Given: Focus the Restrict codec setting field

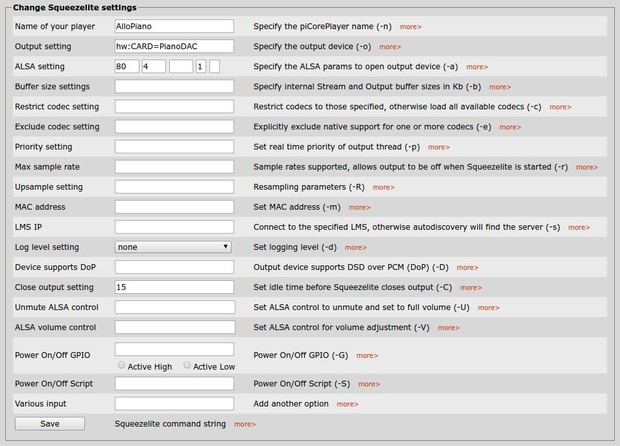Looking at the screenshot, I should (174, 106).
